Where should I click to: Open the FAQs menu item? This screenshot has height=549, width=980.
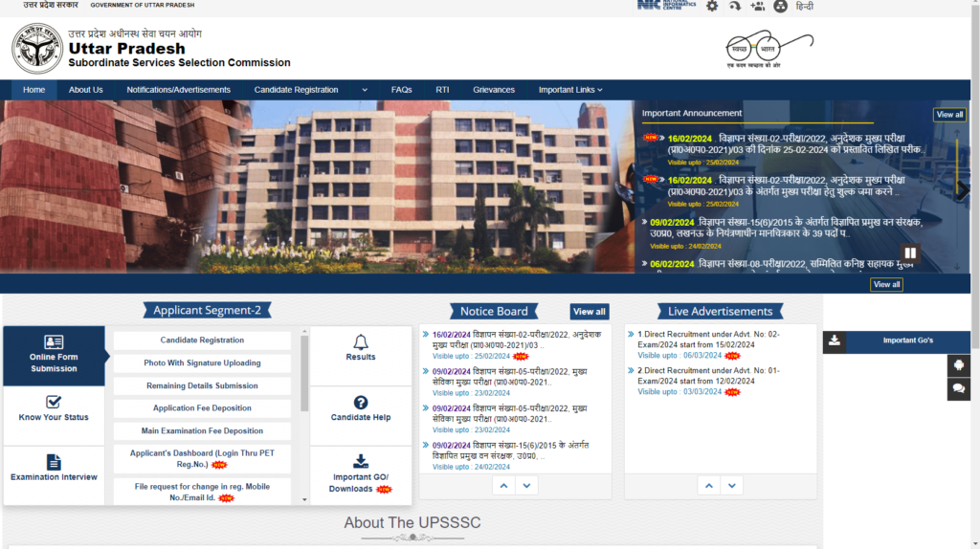click(x=401, y=90)
